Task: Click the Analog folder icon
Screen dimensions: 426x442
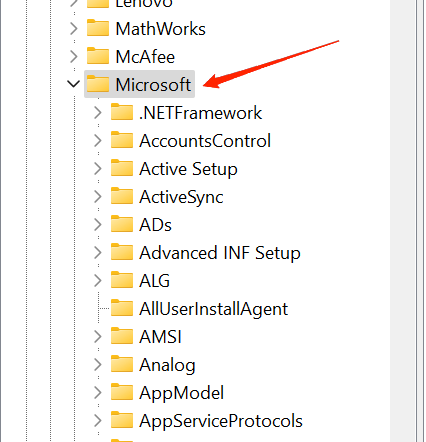Action: tap(122, 364)
